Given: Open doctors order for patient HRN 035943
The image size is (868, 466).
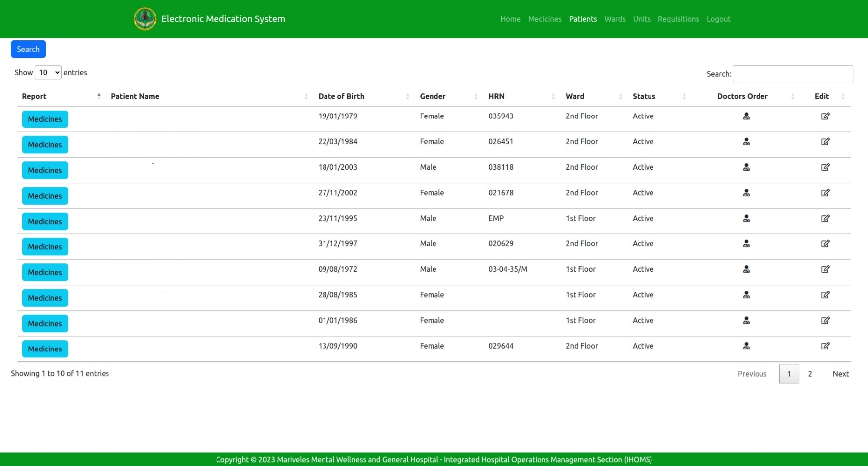Looking at the screenshot, I should coord(746,116).
